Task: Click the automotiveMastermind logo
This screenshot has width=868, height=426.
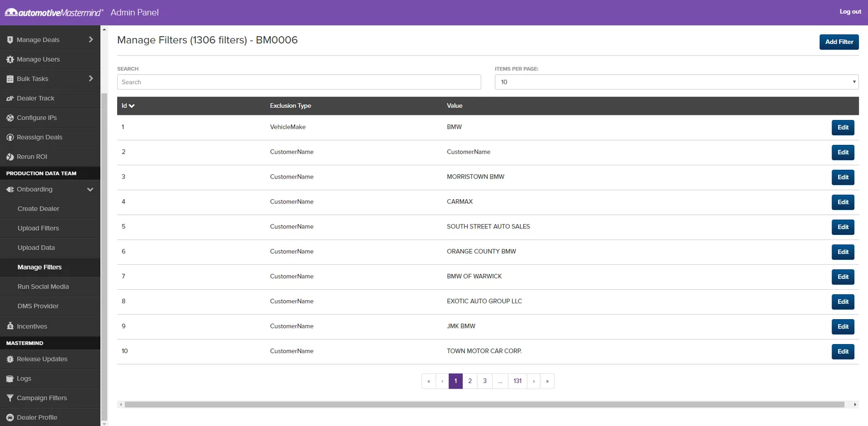Action: point(54,12)
